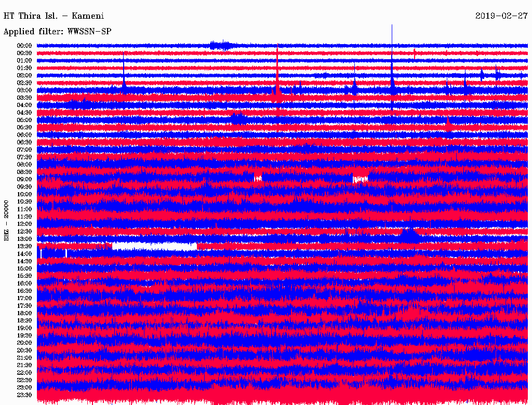Select the 23:30 time label

click(24, 395)
